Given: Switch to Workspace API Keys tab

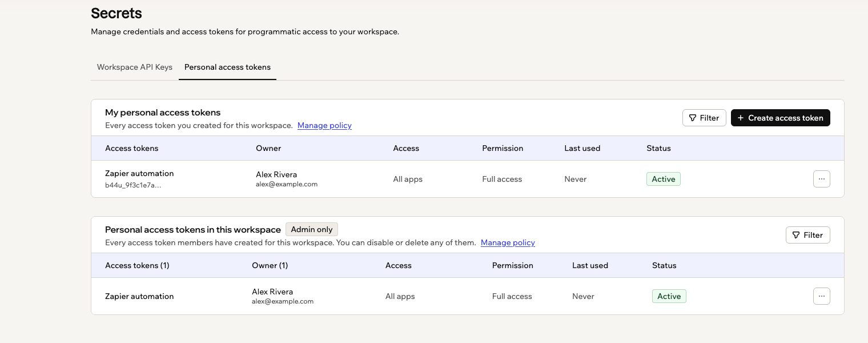Looking at the screenshot, I should click(x=135, y=67).
